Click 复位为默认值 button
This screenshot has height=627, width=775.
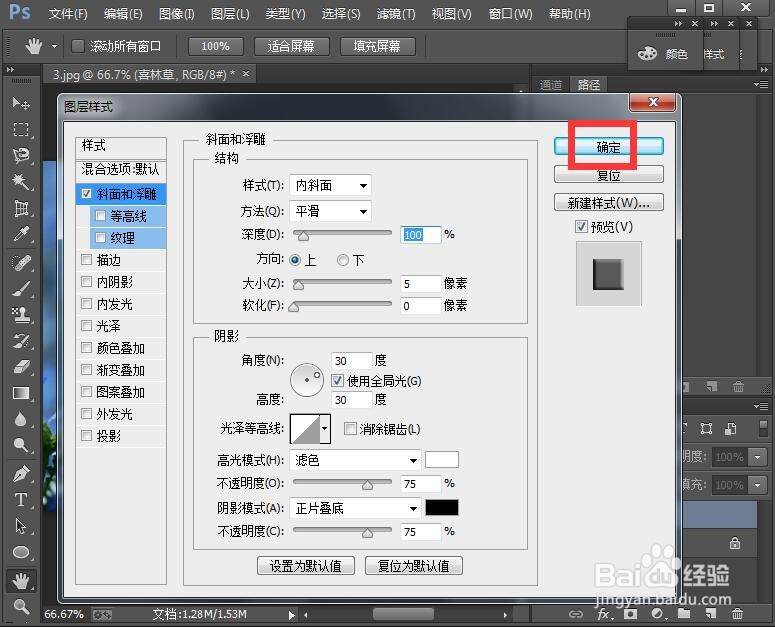[x=413, y=566]
